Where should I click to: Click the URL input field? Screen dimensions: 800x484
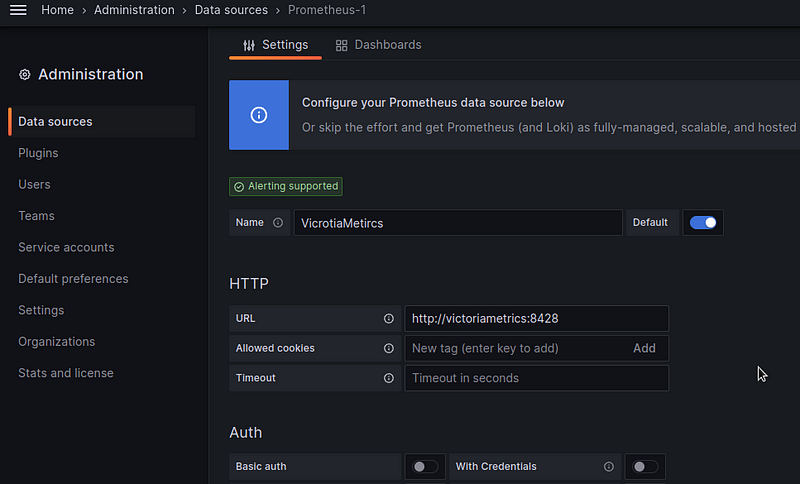(x=537, y=318)
